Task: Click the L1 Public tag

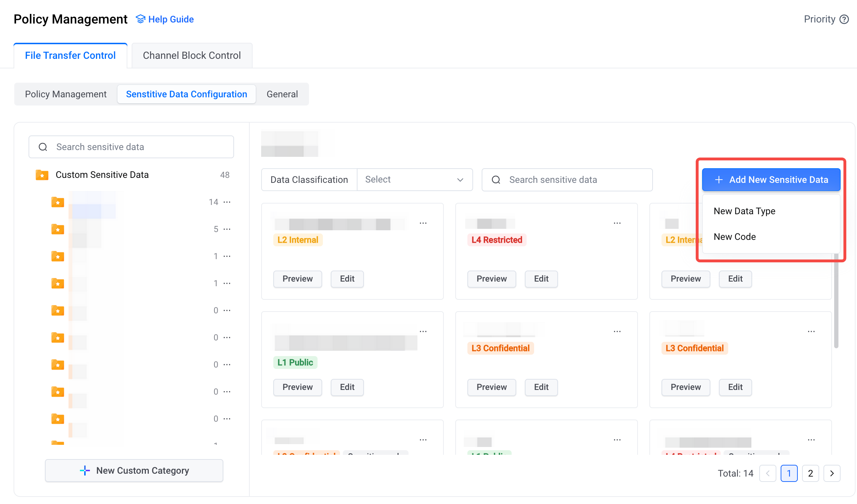Action: [x=295, y=362]
